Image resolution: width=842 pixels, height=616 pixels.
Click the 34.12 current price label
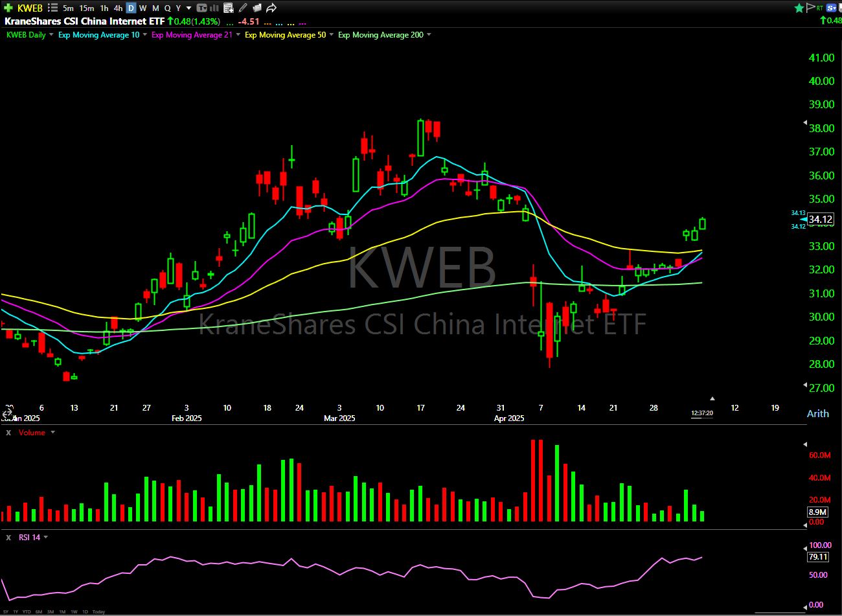[821, 220]
